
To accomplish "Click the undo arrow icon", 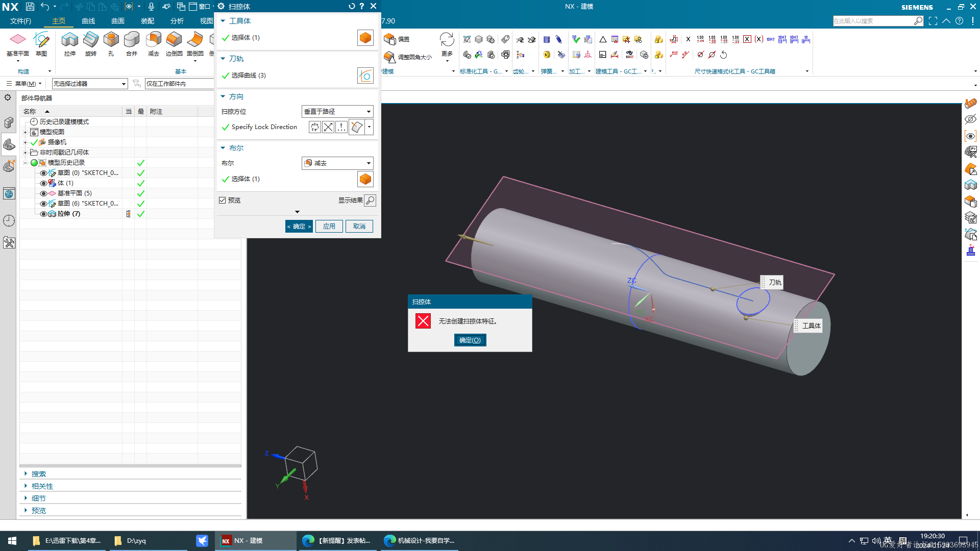I will point(45,7).
